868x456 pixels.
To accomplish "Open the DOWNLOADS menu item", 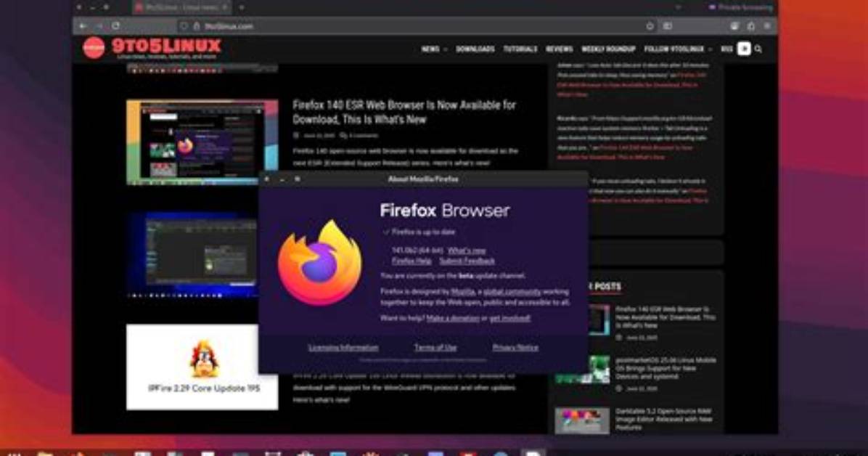I will coord(475,49).
